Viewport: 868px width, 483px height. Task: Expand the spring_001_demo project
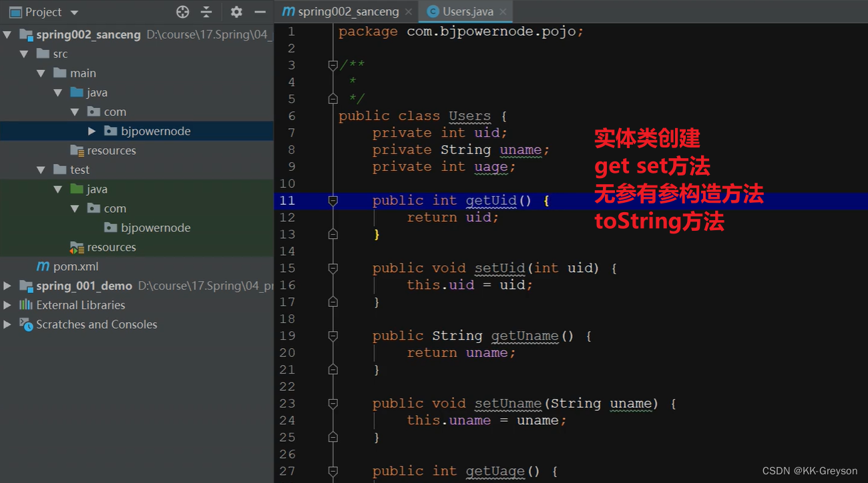click(x=7, y=286)
